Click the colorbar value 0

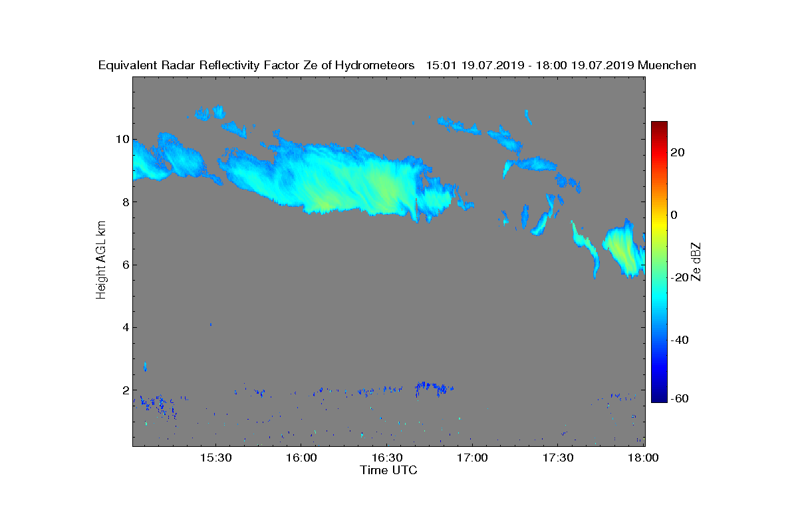tap(674, 215)
